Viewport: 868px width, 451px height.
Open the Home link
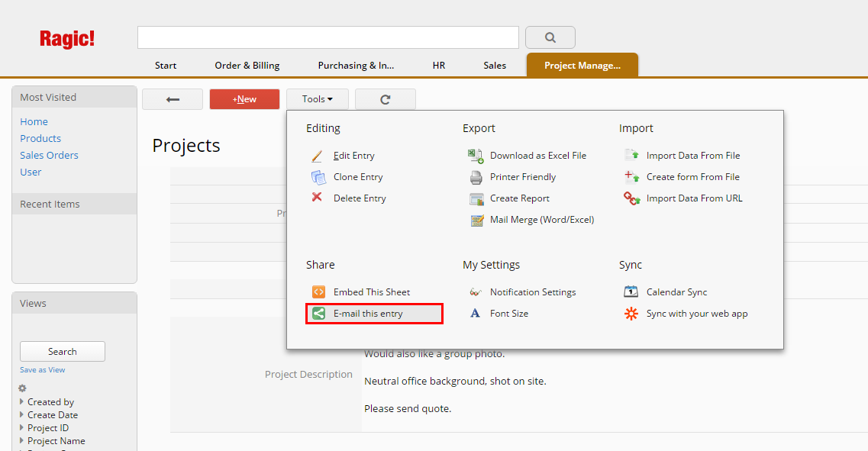coord(34,122)
